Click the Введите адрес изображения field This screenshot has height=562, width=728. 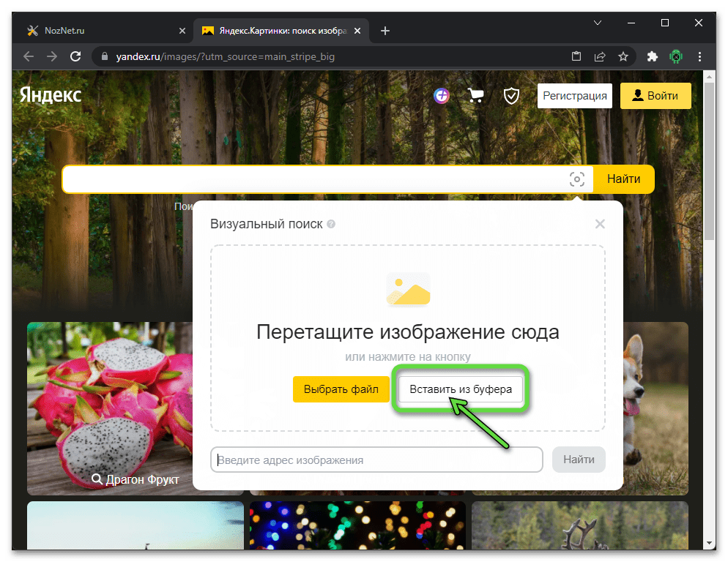coord(376,460)
